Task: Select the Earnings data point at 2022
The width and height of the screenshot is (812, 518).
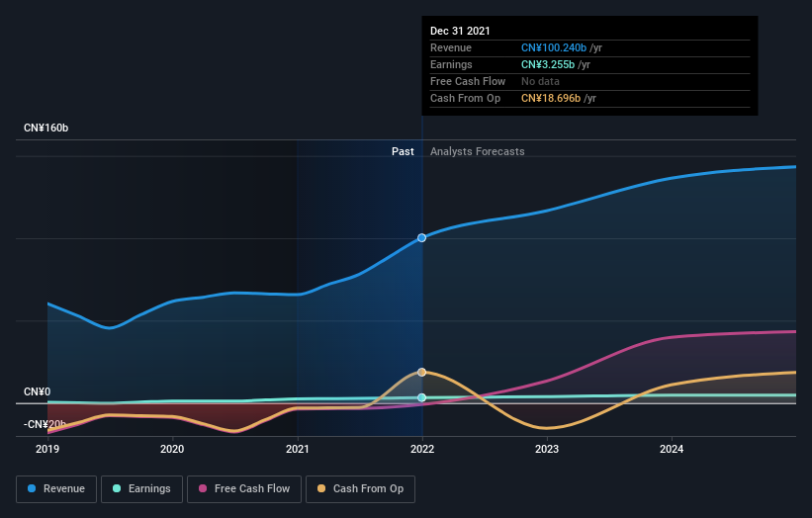Action: click(422, 397)
